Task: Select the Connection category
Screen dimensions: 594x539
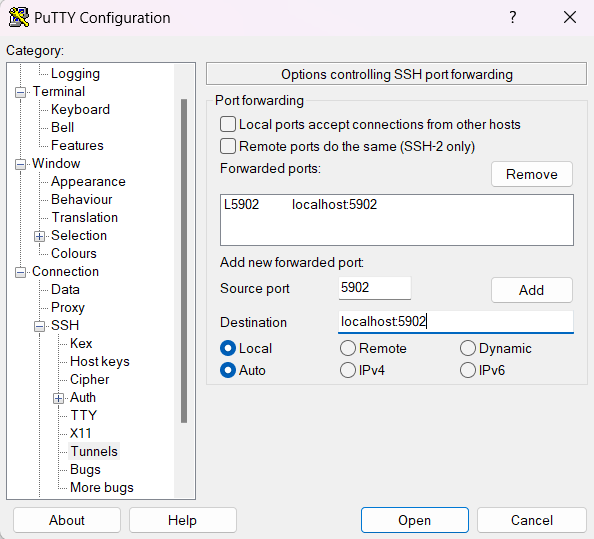Action: click(66, 271)
